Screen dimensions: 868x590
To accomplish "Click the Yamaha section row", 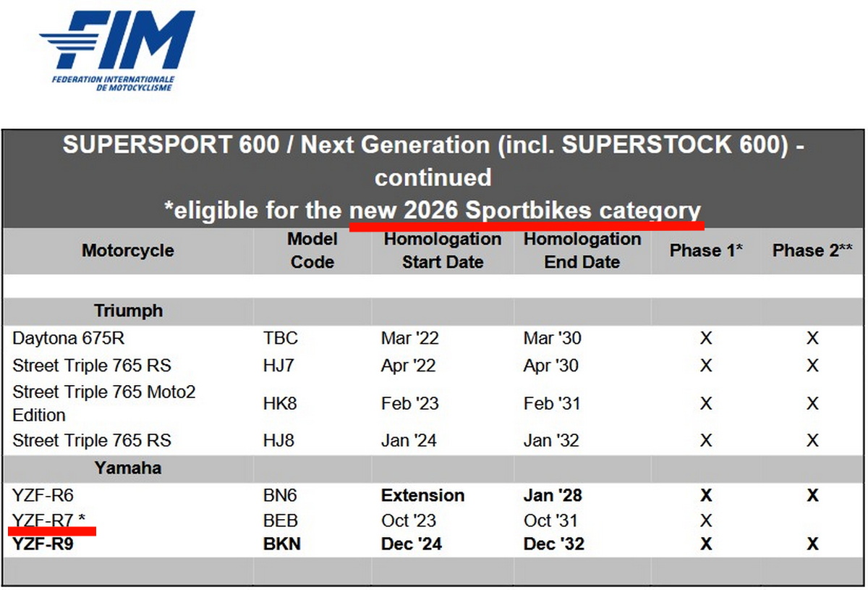I will (x=433, y=468).
